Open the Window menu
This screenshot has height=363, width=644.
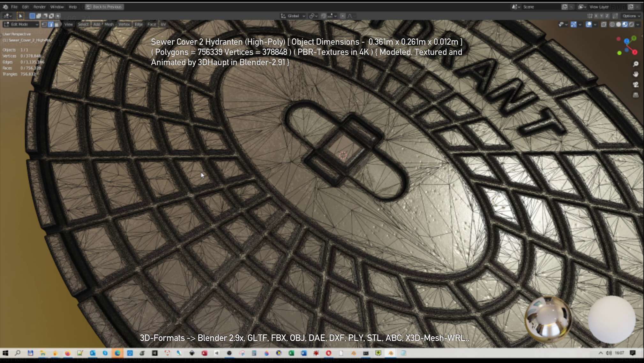pos(57,7)
